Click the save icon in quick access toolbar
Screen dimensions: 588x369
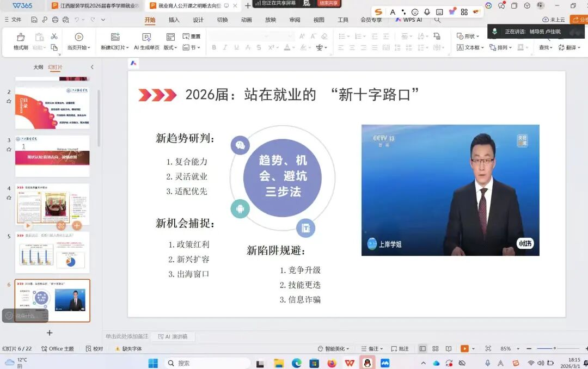(x=34, y=20)
